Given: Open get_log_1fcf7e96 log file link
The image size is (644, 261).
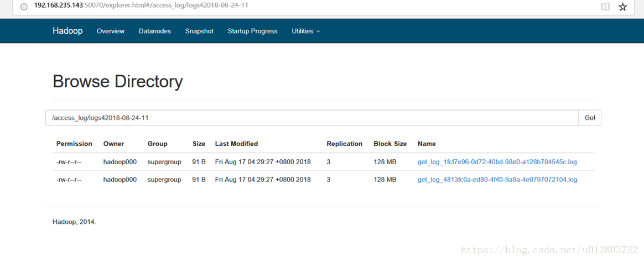Looking at the screenshot, I should [x=497, y=162].
